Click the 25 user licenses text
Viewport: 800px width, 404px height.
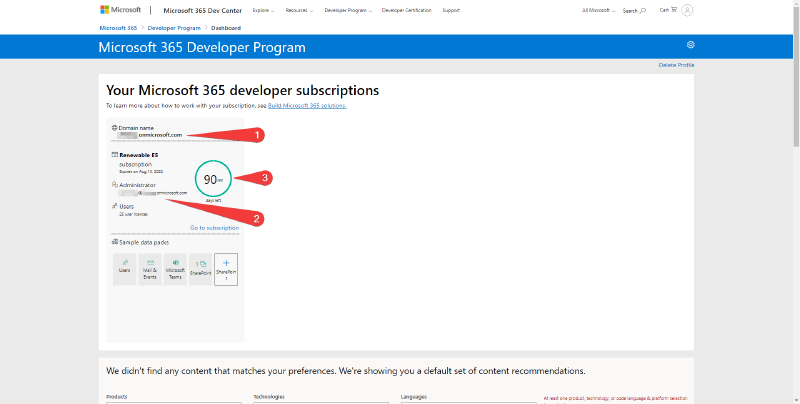point(133,214)
